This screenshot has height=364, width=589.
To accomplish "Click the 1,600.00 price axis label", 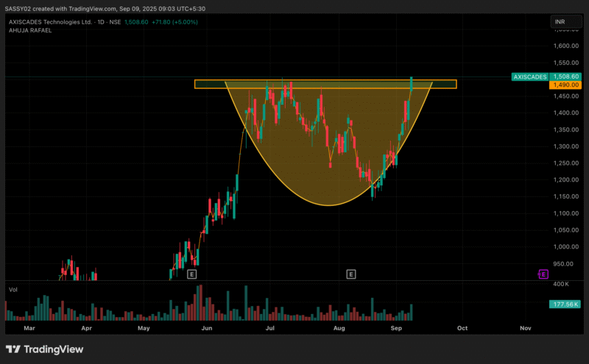I will click(x=566, y=46).
